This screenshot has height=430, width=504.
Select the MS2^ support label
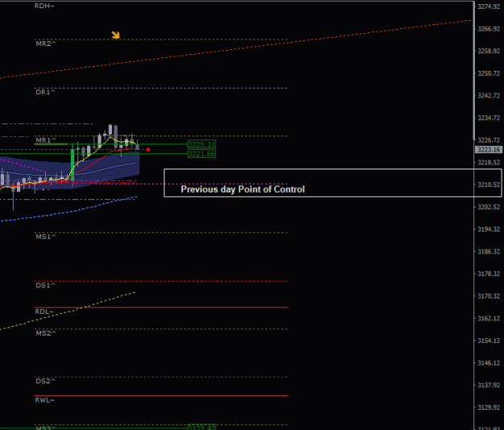tap(46, 333)
